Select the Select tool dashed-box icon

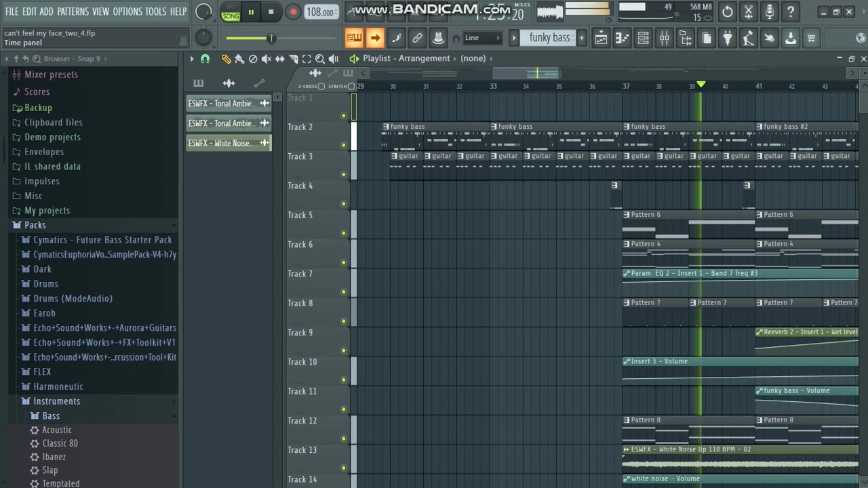[307, 59]
